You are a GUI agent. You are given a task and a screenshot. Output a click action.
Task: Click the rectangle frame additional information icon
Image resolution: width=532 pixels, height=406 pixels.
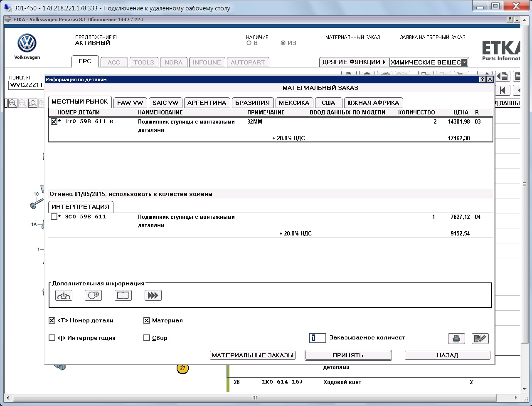[123, 295]
